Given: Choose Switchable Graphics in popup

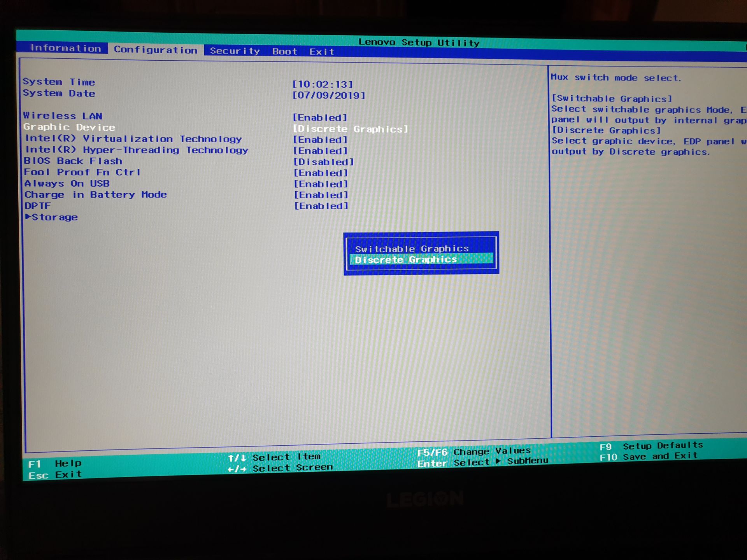Looking at the screenshot, I should coord(412,248).
